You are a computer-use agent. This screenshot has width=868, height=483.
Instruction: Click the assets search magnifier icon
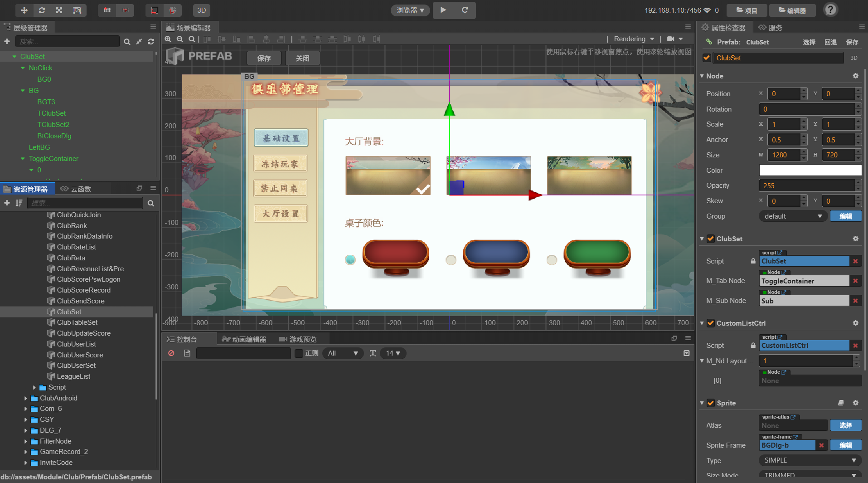(x=151, y=203)
